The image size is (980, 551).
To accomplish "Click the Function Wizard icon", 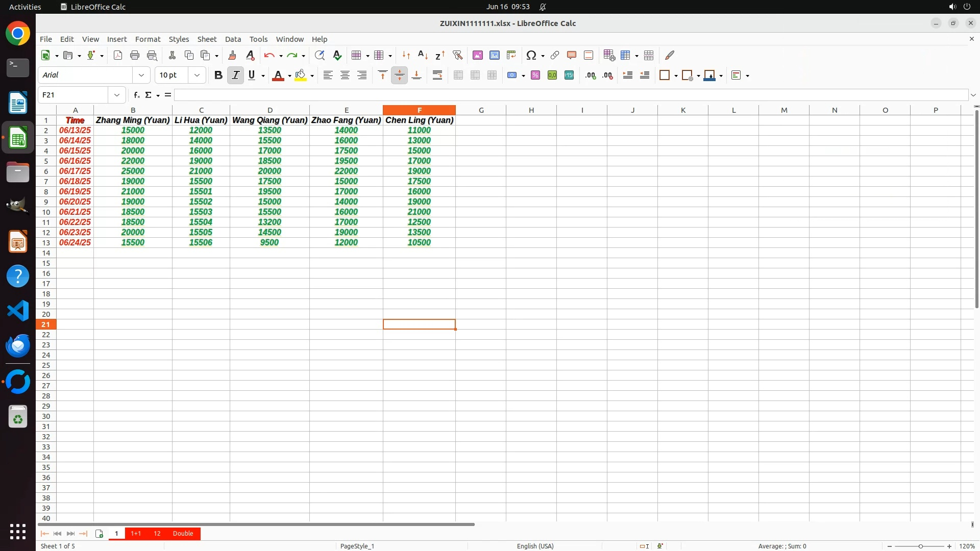I will (x=136, y=95).
